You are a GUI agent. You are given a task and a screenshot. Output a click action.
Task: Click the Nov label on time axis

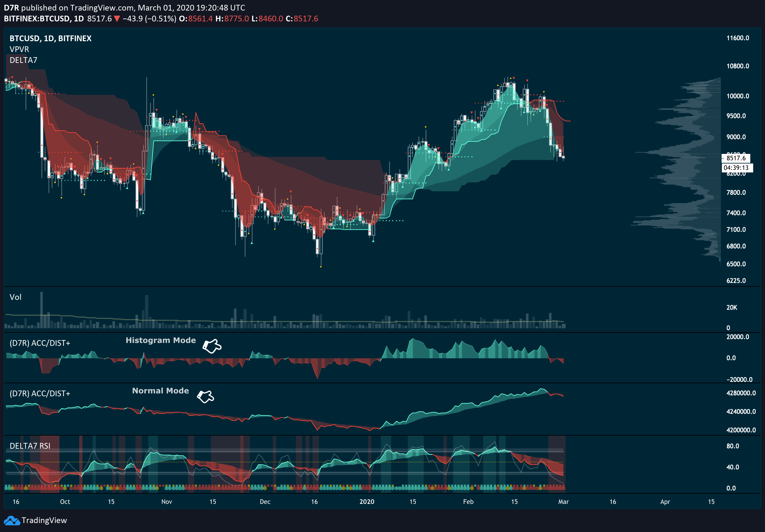click(166, 502)
